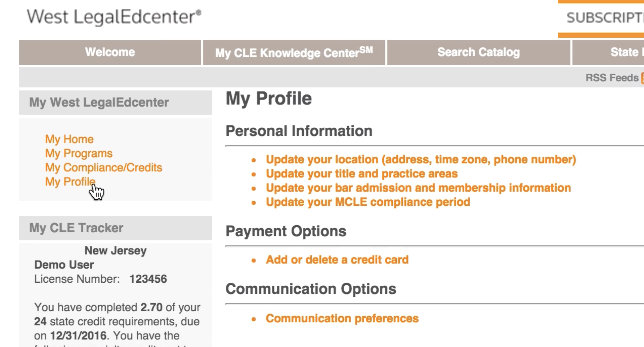The height and width of the screenshot is (347, 644).
Task: Open Update your title and practice areas
Action: (x=362, y=174)
